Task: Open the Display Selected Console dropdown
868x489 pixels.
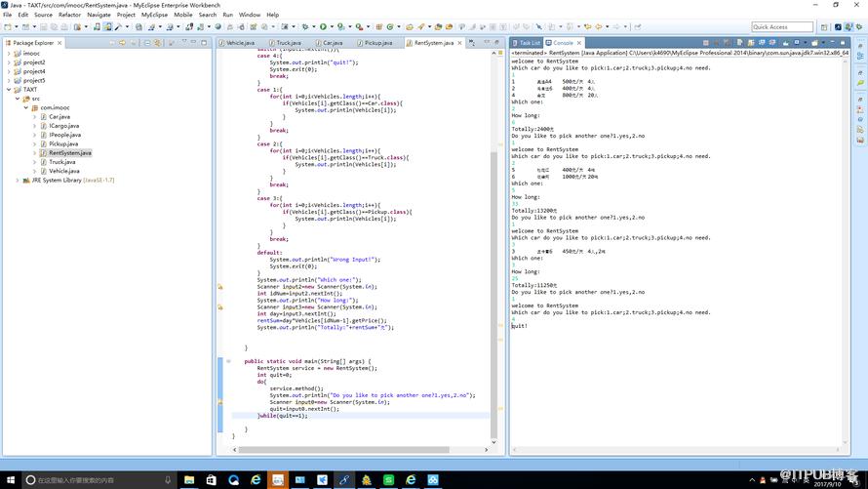Action: coord(805,43)
